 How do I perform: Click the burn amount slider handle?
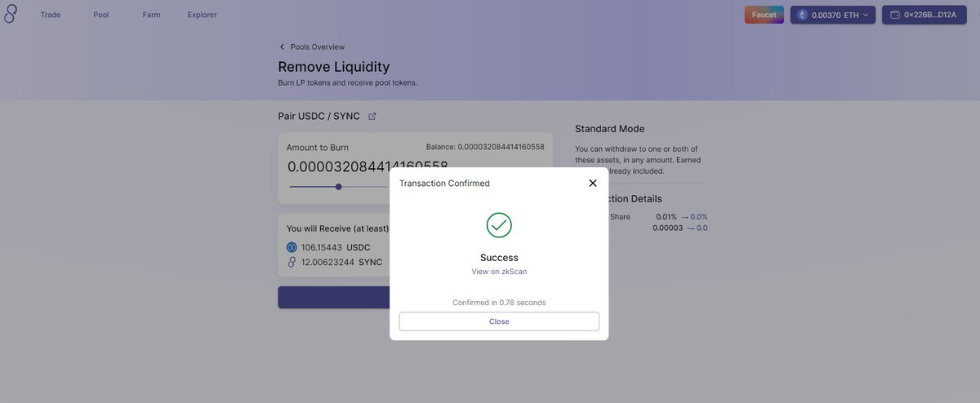coord(338,187)
